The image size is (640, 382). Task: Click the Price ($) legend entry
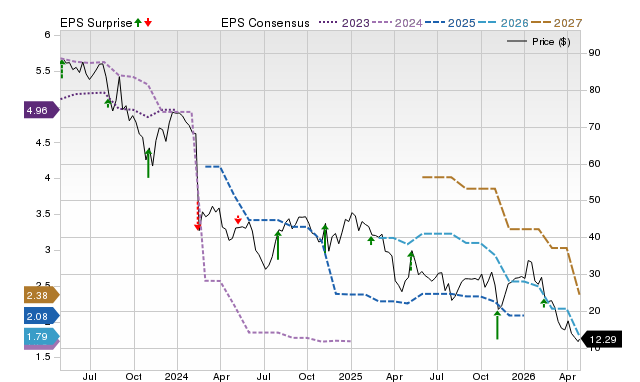tap(539, 42)
